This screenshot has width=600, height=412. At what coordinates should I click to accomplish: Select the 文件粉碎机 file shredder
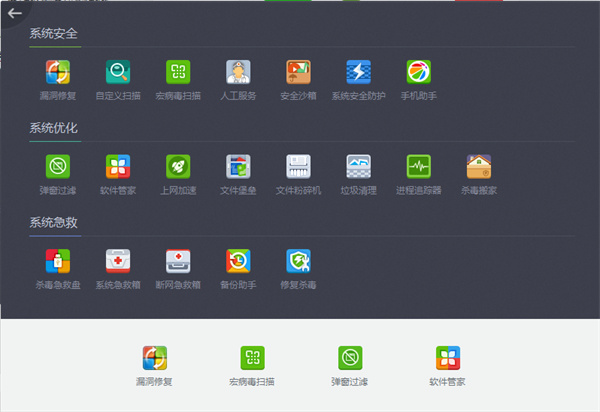click(298, 166)
